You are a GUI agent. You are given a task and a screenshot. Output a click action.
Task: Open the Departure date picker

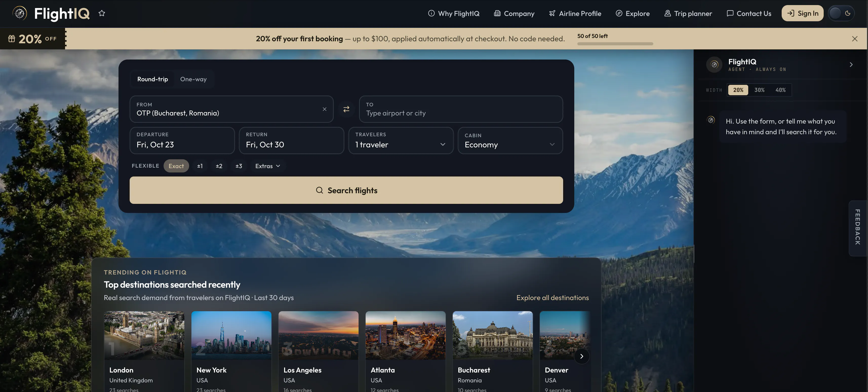click(182, 141)
